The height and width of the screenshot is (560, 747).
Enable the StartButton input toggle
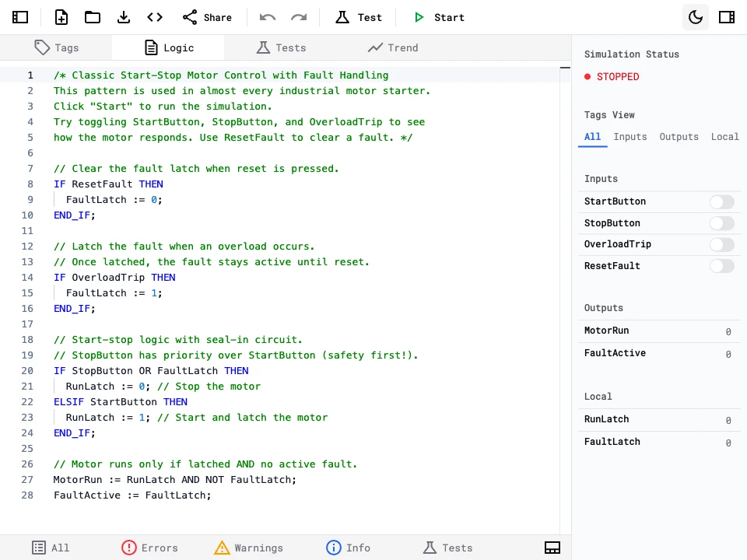pyautogui.click(x=721, y=201)
